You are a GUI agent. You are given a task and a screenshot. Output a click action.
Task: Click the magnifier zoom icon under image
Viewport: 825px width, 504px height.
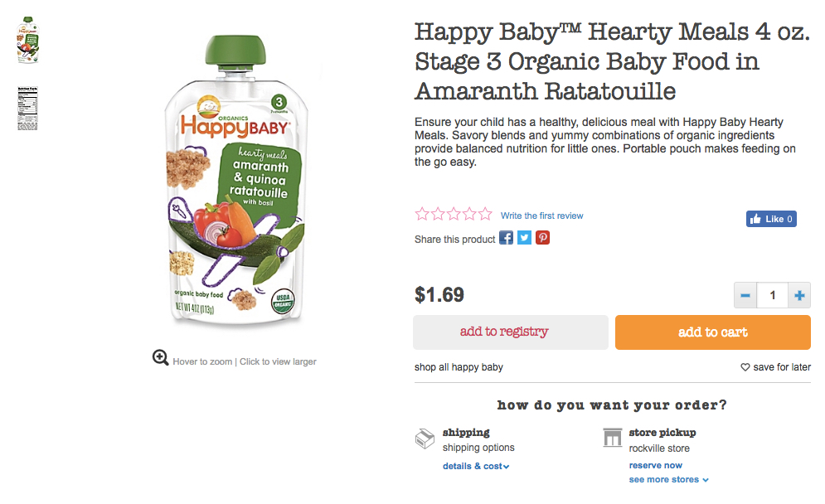(161, 357)
